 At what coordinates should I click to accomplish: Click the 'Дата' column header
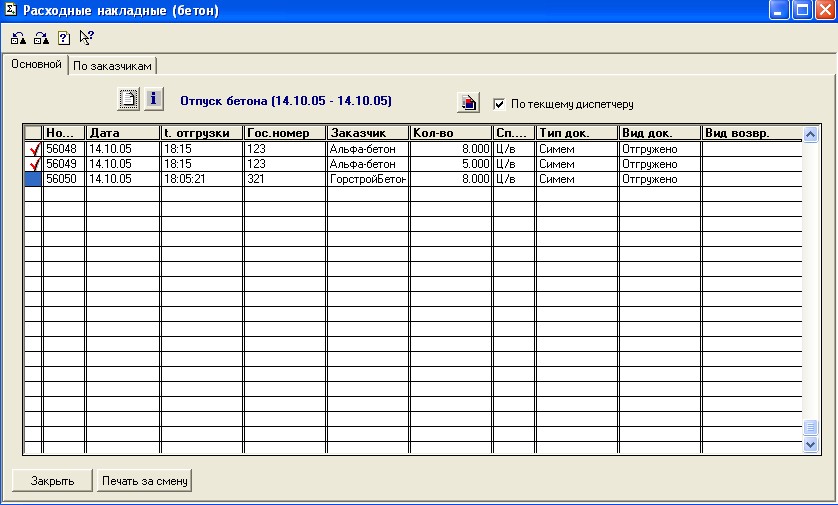123,133
